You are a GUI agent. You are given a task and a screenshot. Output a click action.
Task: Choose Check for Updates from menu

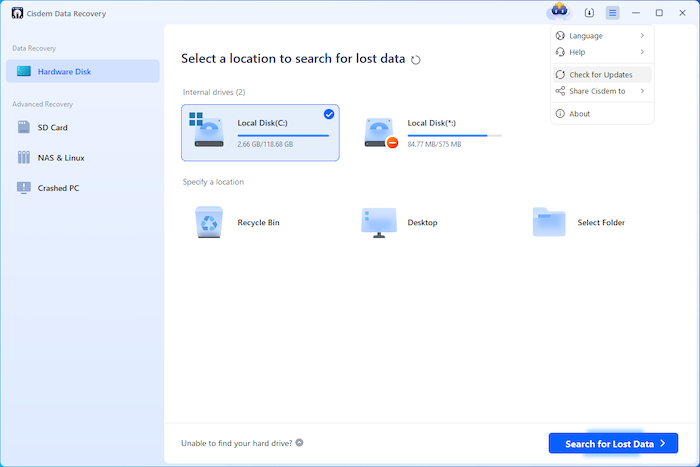tap(601, 75)
